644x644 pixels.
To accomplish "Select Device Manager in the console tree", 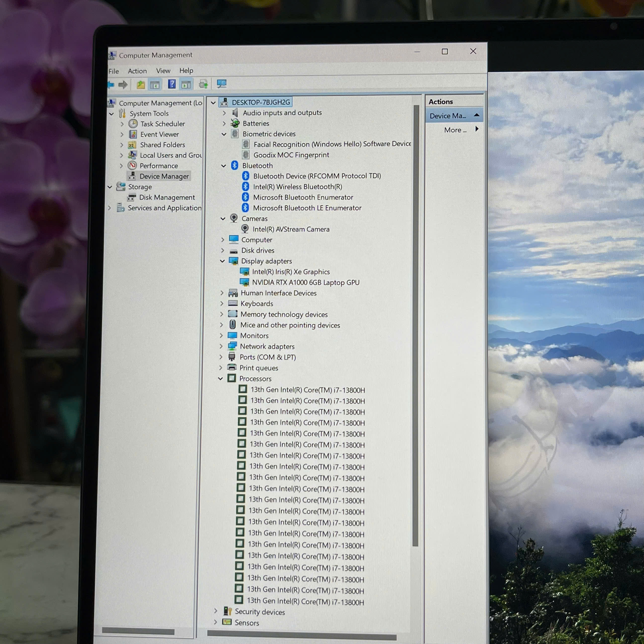I will point(164,176).
